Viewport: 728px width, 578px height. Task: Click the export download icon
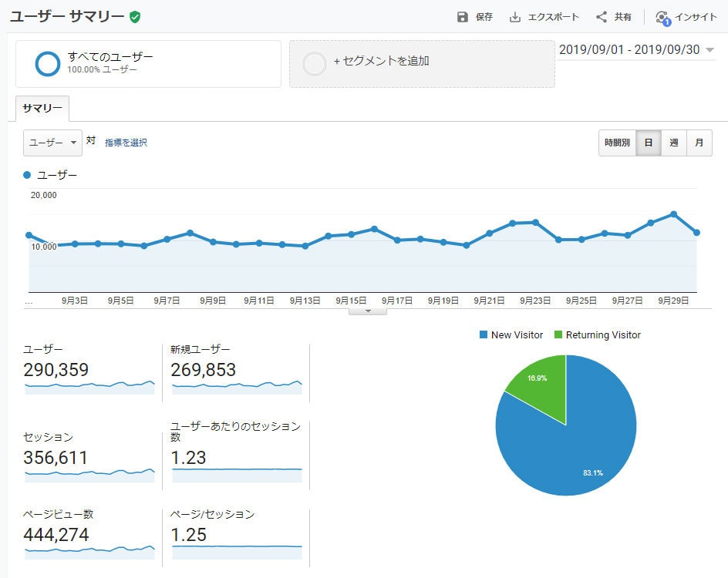coord(515,17)
